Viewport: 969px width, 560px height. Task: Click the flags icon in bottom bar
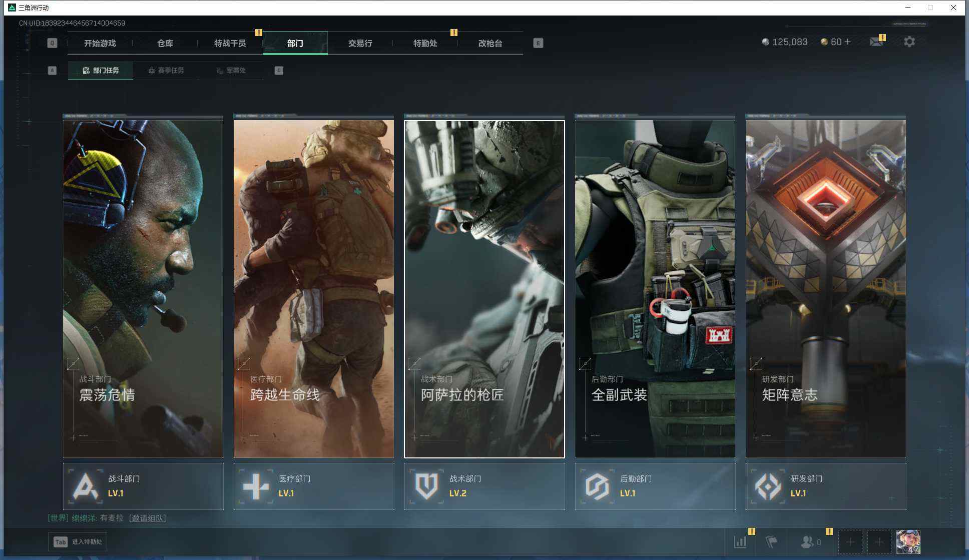pos(771,541)
